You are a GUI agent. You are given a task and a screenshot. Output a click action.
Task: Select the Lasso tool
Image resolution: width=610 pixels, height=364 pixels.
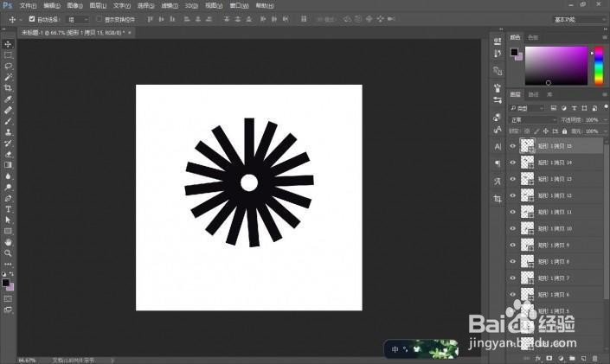coord(8,66)
